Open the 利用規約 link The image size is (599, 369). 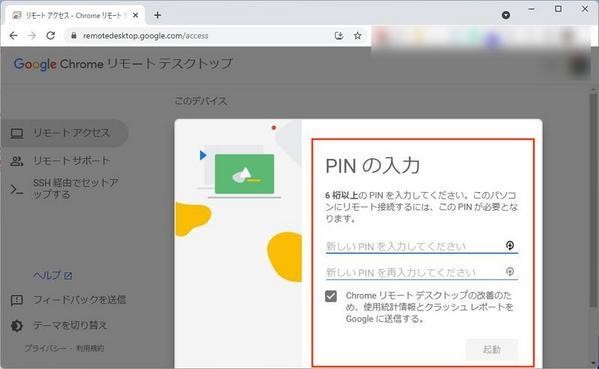click(x=90, y=348)
